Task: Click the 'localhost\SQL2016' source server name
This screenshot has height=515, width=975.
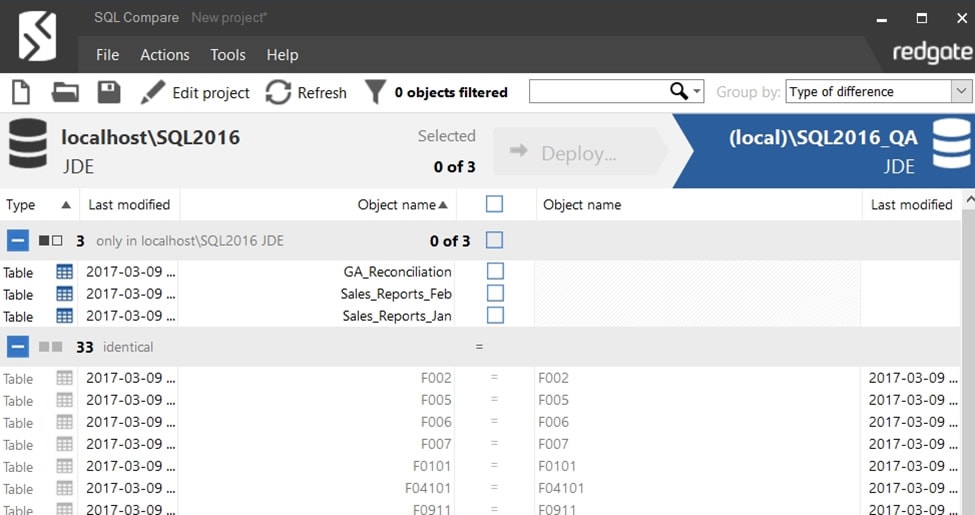Action: 150,137
